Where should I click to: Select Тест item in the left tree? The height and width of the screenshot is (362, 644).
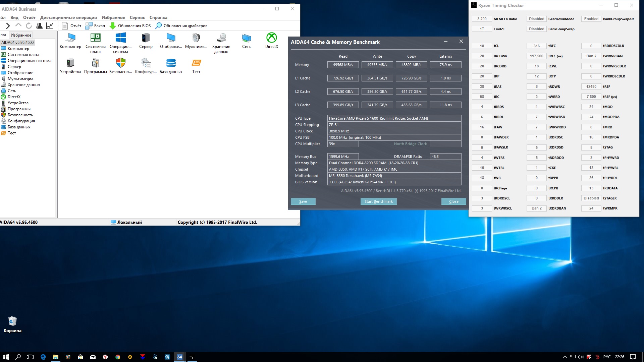tap(12, 133)
